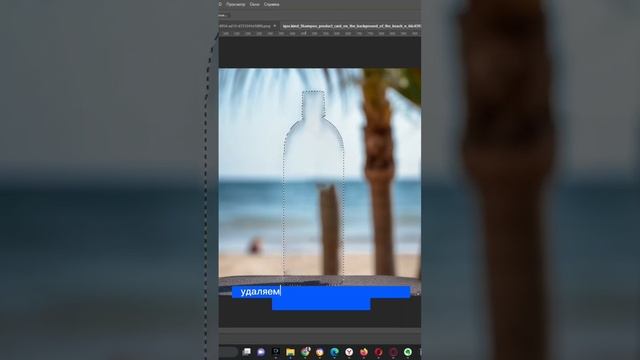
Task: Click the Windows taskbar search box
Action: [x=228, y=352]
